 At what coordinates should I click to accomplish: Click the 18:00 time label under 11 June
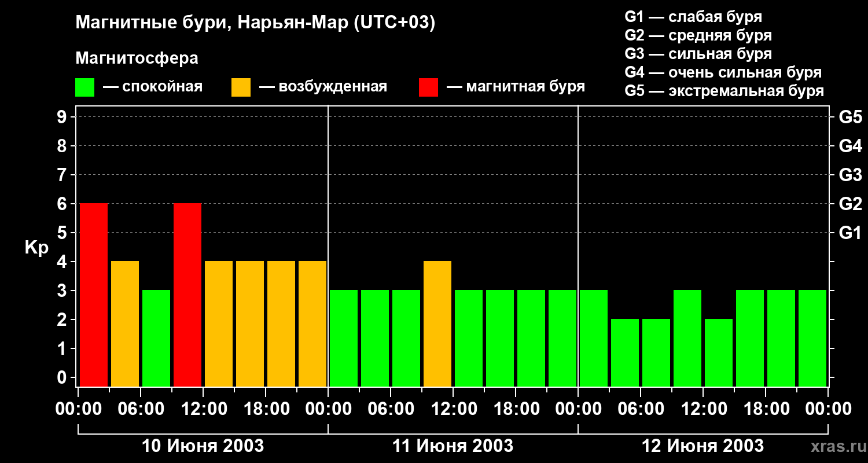516,409
